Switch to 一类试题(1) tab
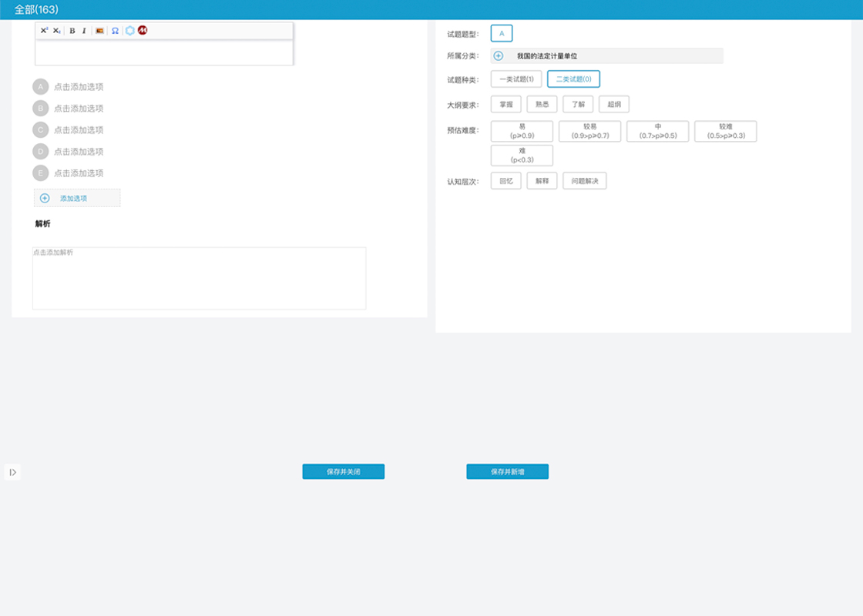 pos(516,79)
